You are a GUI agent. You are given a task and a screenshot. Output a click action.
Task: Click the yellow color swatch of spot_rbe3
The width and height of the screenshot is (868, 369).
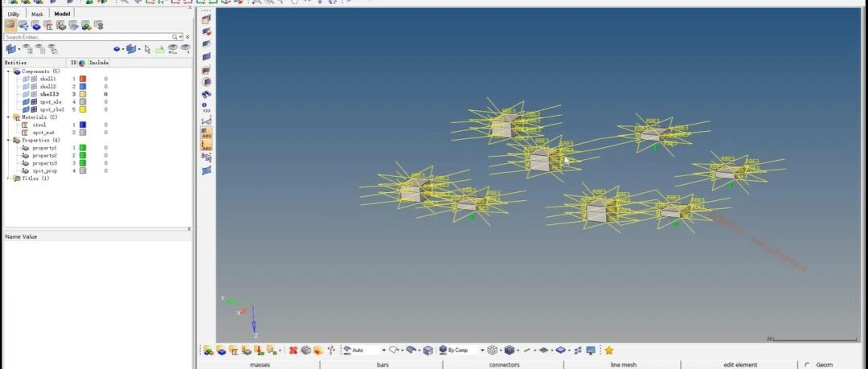point(82,109)
